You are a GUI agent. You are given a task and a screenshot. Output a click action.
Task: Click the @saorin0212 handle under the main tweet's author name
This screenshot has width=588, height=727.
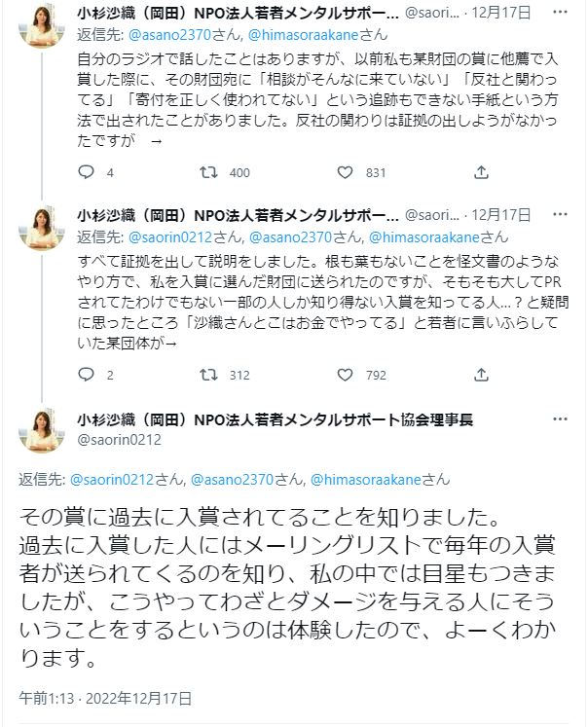(119, 439)
